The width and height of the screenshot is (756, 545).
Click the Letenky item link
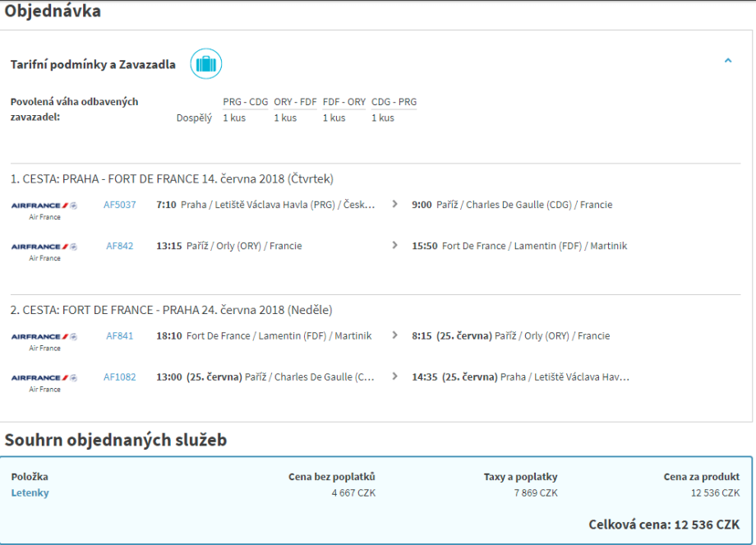tap(30, 493)
